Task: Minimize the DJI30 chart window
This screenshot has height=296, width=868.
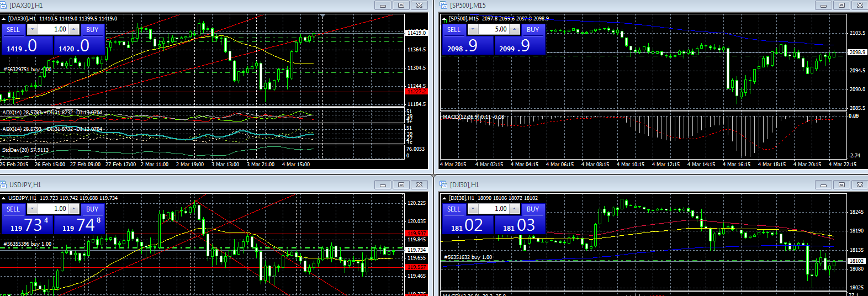Action: [823, 184]
